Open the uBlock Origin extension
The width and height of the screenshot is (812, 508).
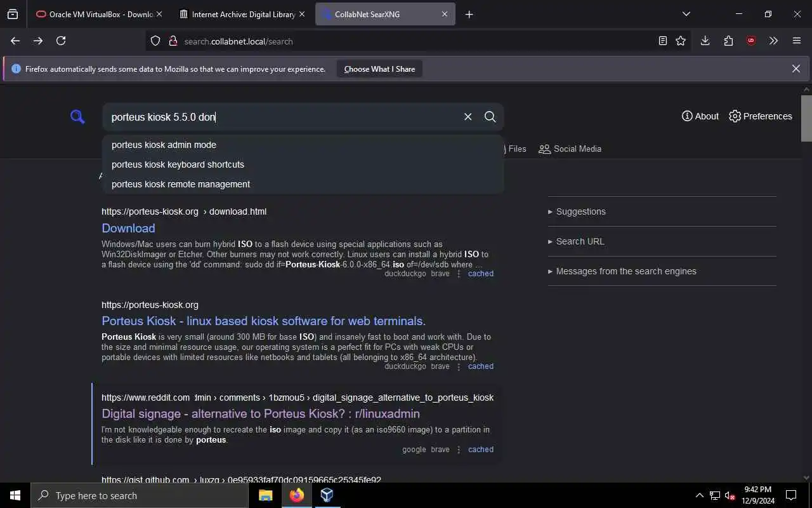(x=751, y=41)
